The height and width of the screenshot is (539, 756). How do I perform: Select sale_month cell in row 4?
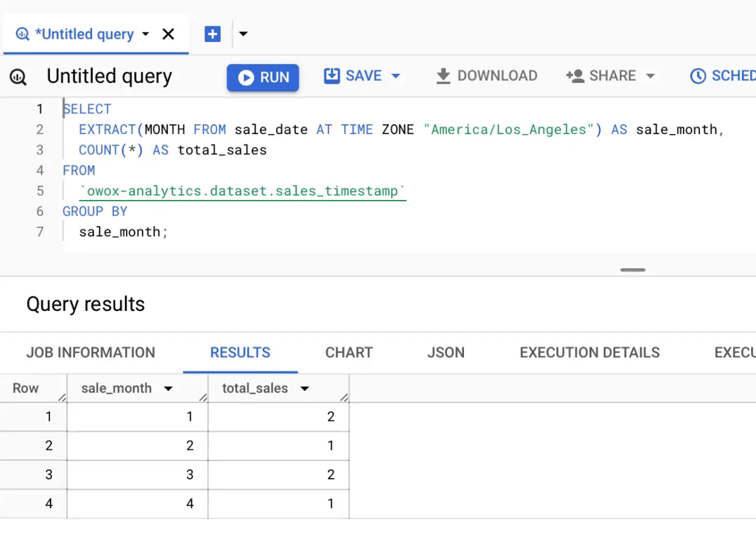[x=138, y=504]
